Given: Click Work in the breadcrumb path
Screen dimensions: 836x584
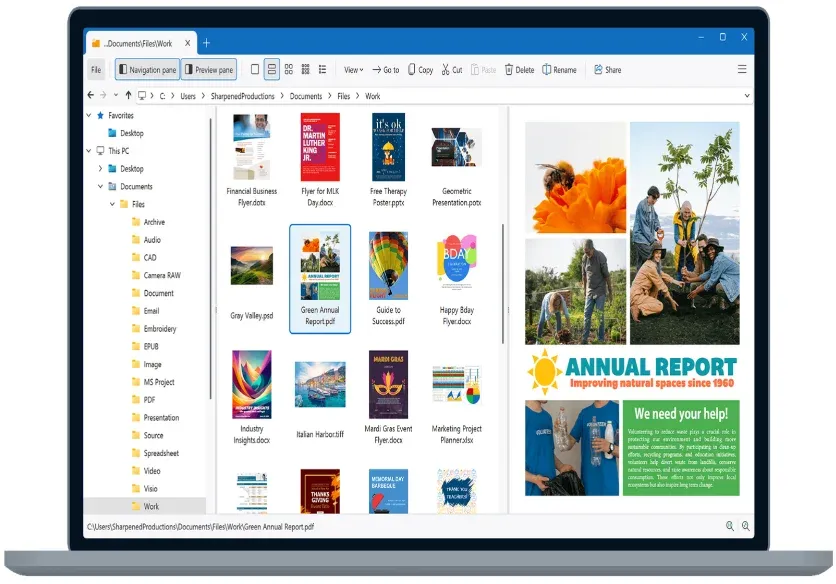Looking at the screenshot, I should (x=373, y=96).
